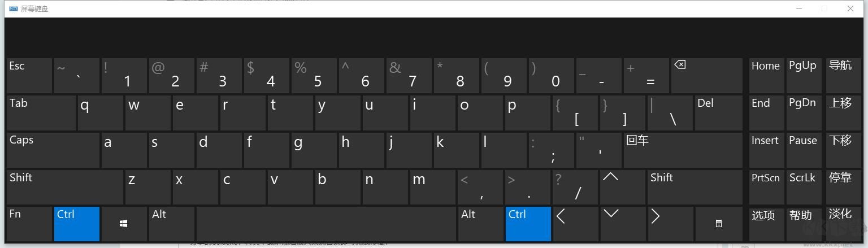Click the on-screen keyboard title icon
The height and width of the screenshot is (248, 868).
pyautogui.click(x=14, y=8)
